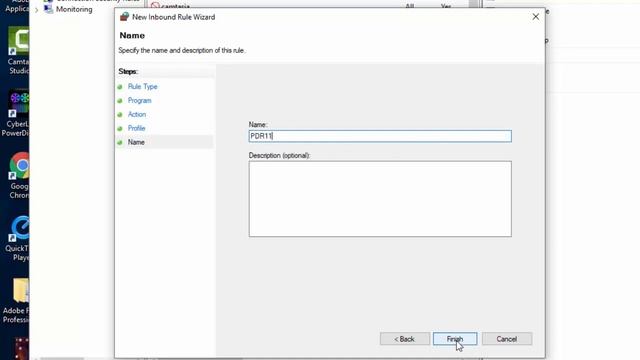Click the Finish button
Screen dimensions: 640x360
[455, 339]
